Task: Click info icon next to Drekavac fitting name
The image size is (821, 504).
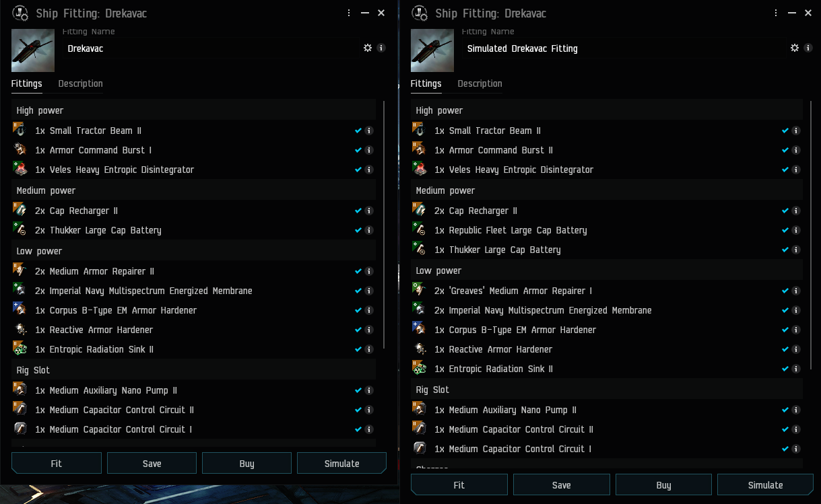Action: 381,48
